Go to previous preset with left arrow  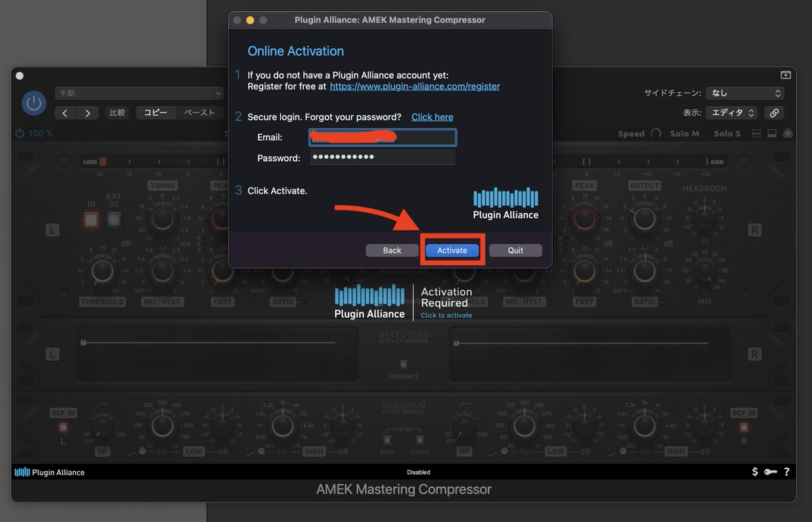point(65,113)
